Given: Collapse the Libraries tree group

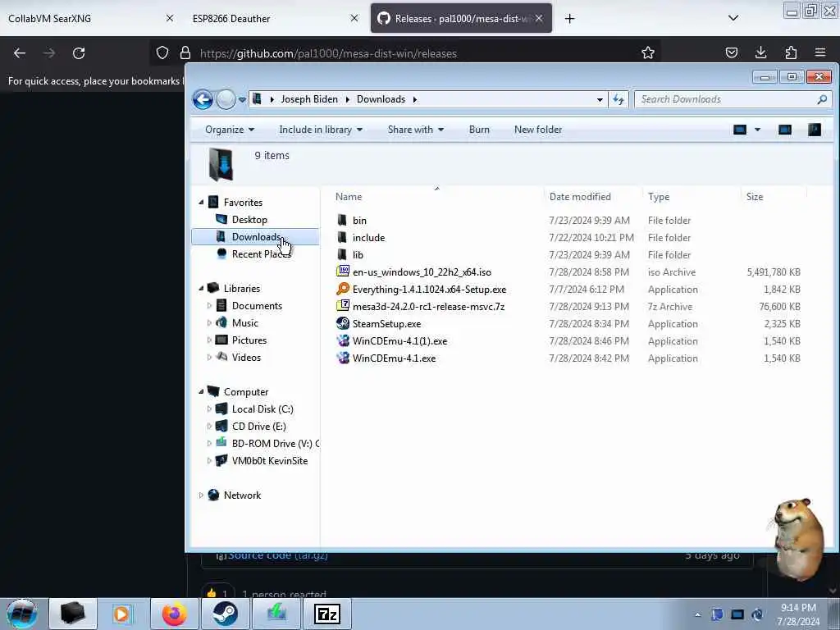Looking at the screenshot, I should (x=201, y=288).
